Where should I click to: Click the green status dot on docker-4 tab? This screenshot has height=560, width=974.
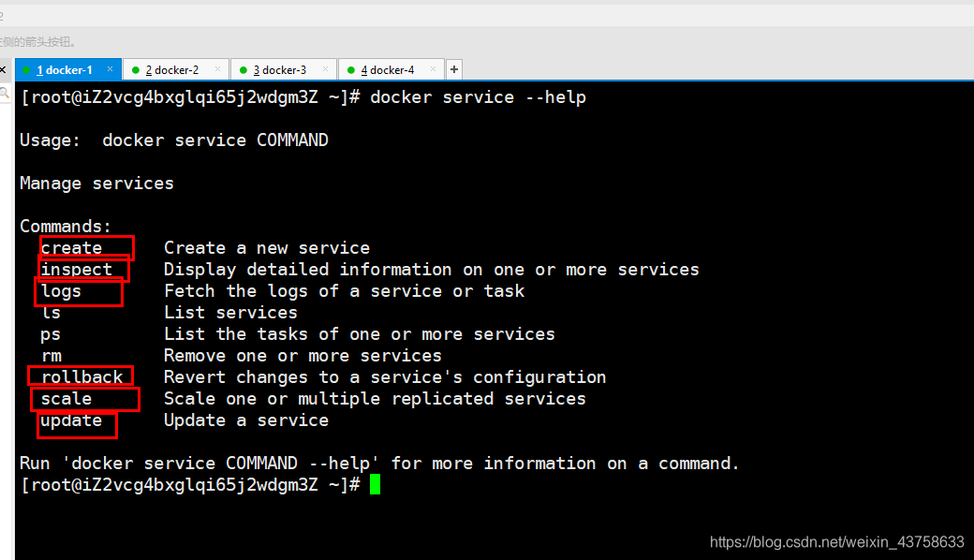click(351, 70)
